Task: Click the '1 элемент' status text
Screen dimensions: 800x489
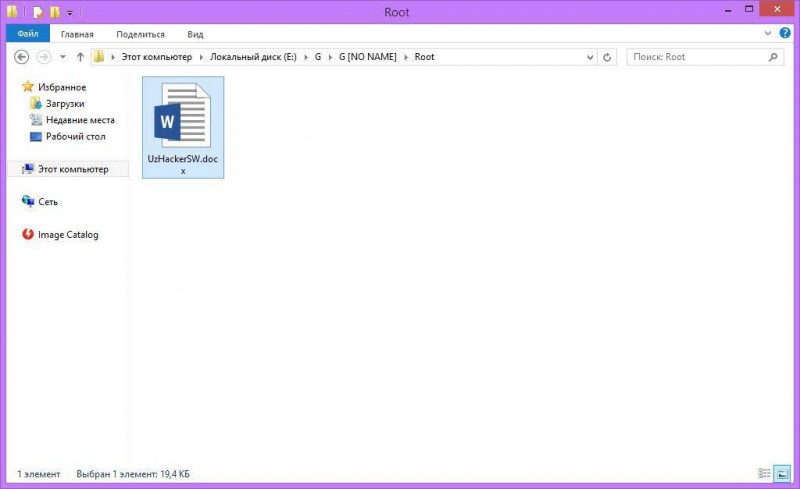Action: (x=39, y=474)
